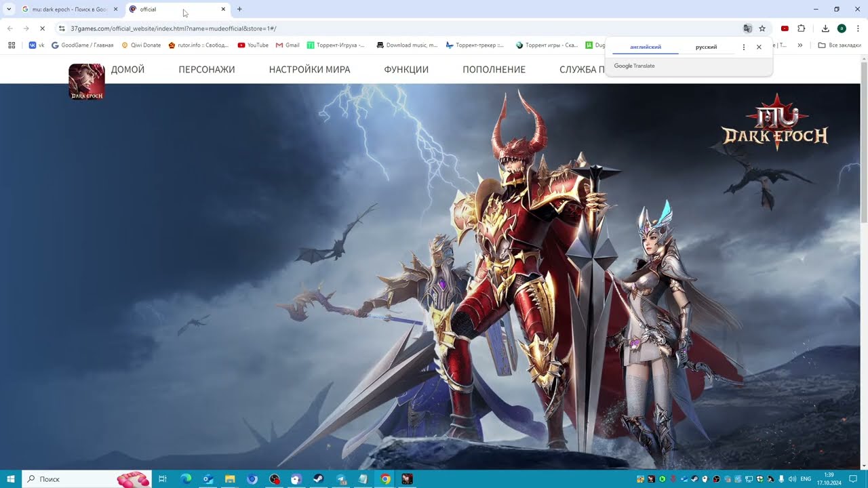Open volume control in system tray

click(793, 479)
